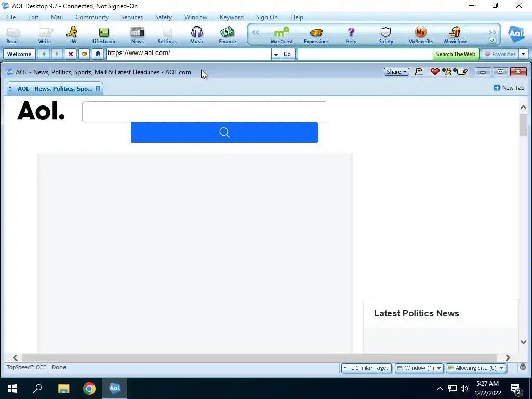The width and height of the screenshot is (532, 399).
Task: Click the horizontal scrollbar right arrow
Action: [508, 357]
